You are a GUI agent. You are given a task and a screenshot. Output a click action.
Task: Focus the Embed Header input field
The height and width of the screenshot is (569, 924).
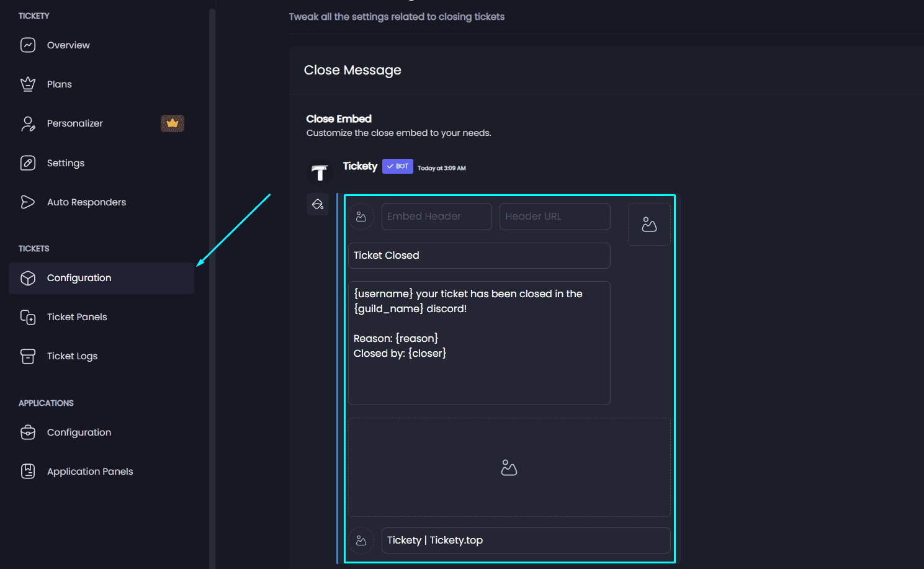tap(436, 216)
